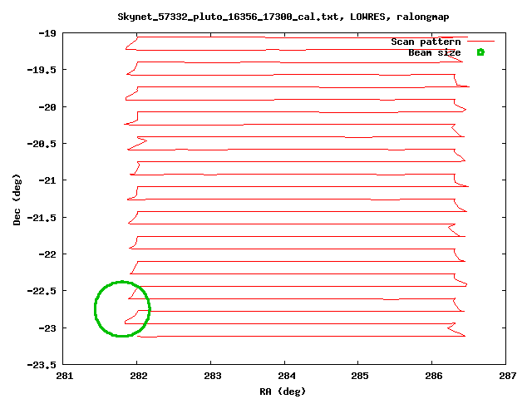
Task: Click the -20.5 Dec tick label
Action: 42,144
